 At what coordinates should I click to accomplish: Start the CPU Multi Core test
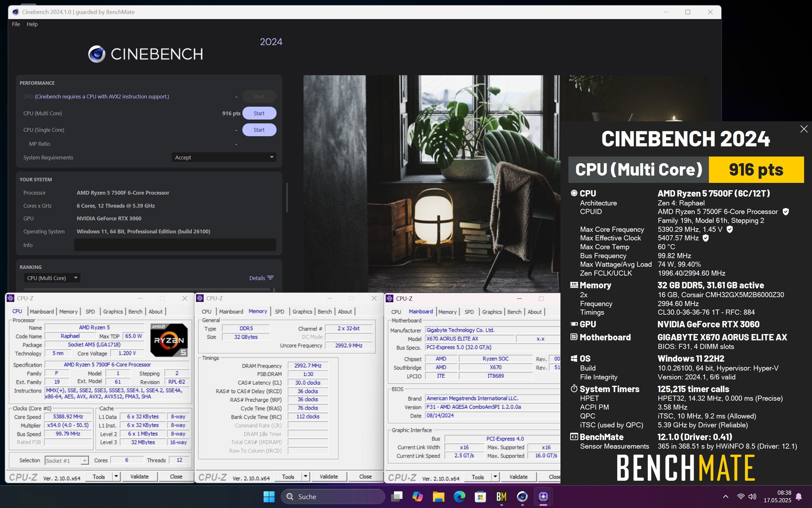pyautogui.click(x=259, y=113)
